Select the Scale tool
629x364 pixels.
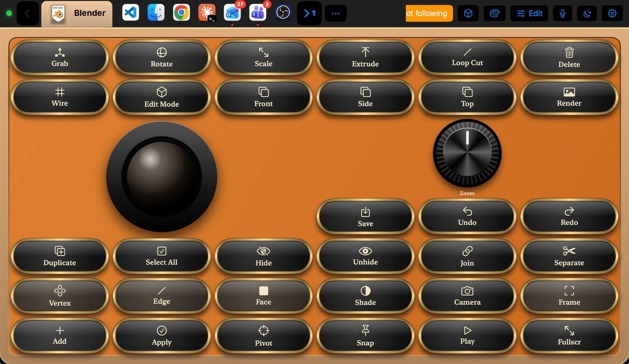[x=263, y=58]
